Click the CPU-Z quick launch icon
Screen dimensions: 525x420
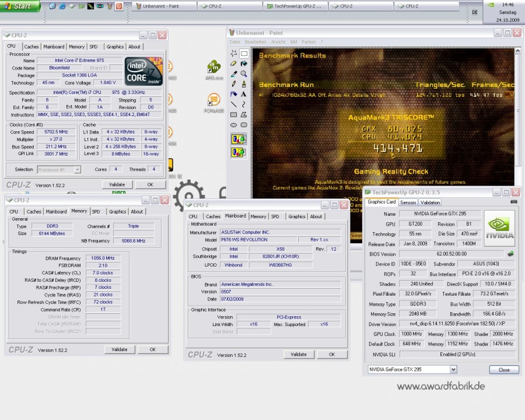72,6
